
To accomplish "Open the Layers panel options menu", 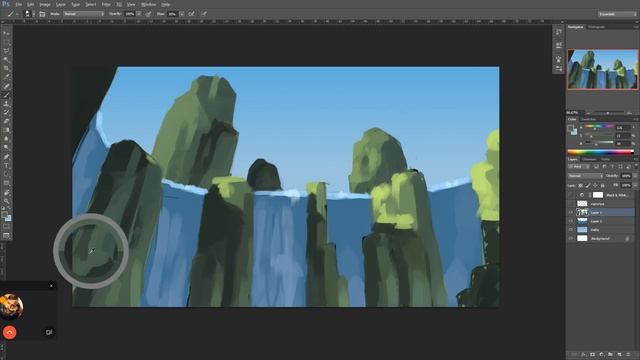I will [x=636, y=159].
